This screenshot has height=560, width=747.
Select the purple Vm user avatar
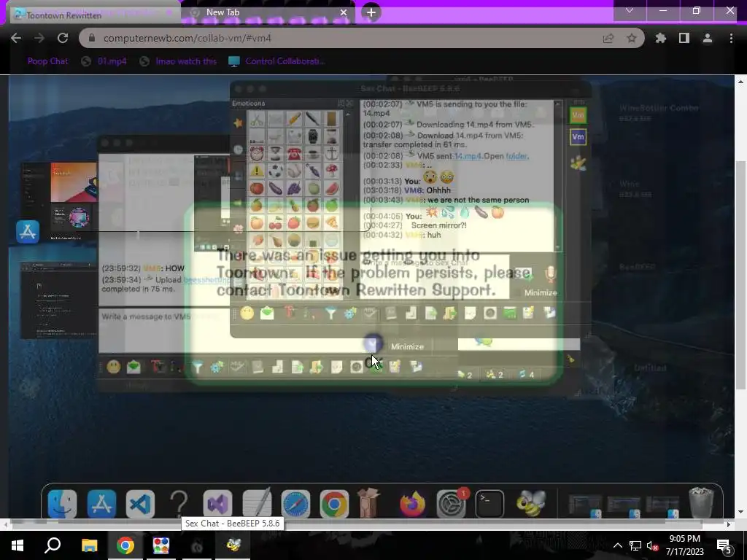click(x=578, y=137)
